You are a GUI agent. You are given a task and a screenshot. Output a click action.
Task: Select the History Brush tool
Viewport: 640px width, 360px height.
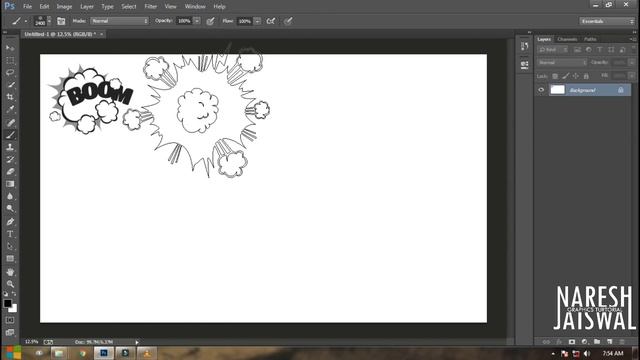click(10, 160)
